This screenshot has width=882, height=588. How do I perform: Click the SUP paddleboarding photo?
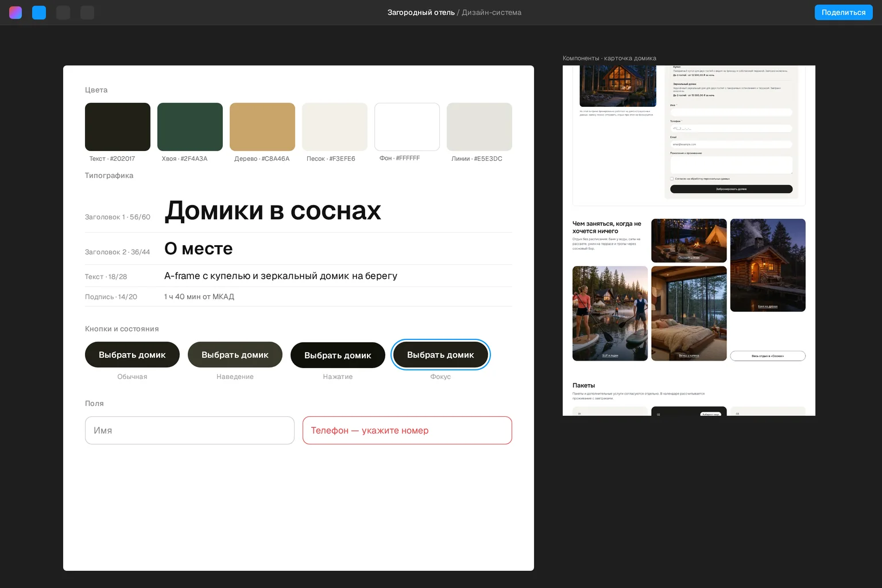pos(610,314)
